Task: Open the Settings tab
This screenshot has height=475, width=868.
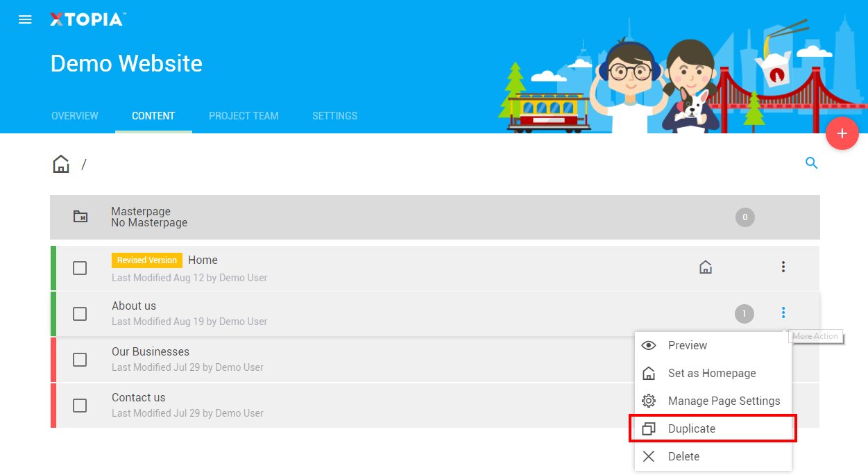Action: (x=334, y=116)
